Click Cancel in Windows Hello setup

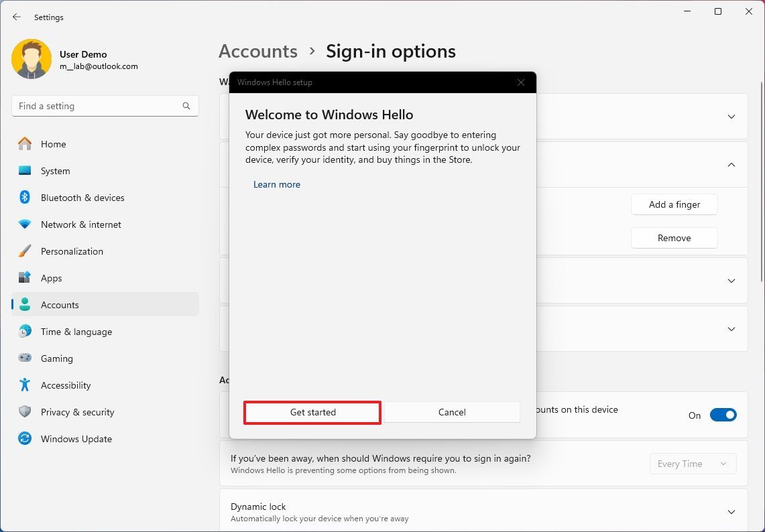[451, 412]
